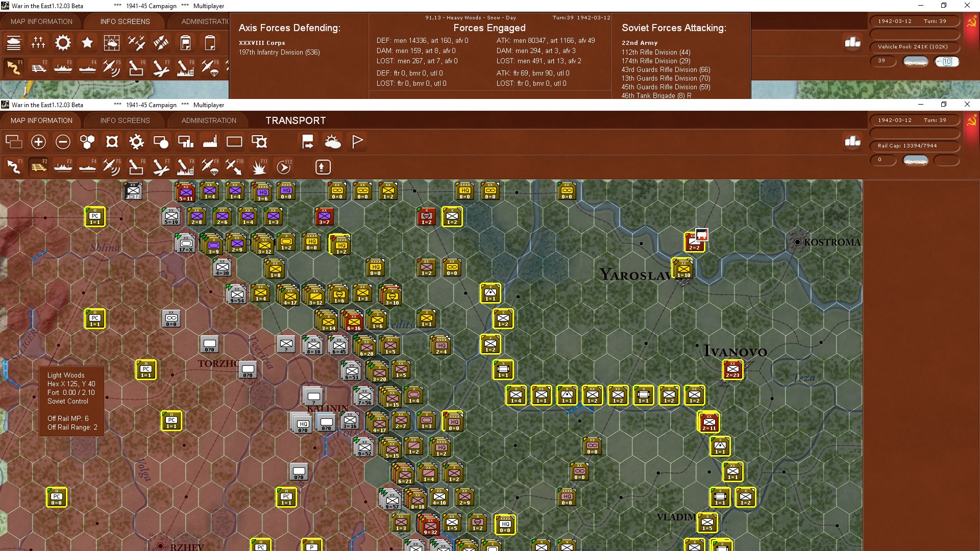980x551 pixels.
Task: Click the pennant flag icon in map toolbar
Action: (x=357, y=142)
